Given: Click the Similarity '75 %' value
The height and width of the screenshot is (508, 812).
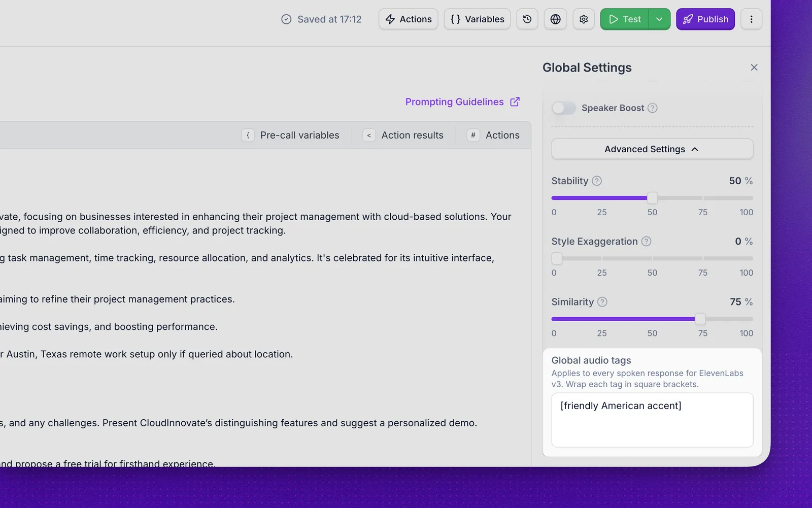Looking at the screenshot, I should click(741, 302).
